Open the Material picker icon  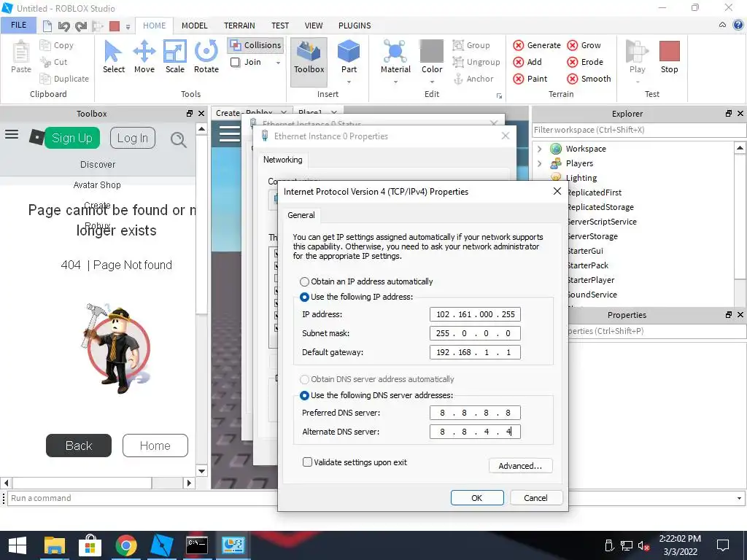[395, 52]
